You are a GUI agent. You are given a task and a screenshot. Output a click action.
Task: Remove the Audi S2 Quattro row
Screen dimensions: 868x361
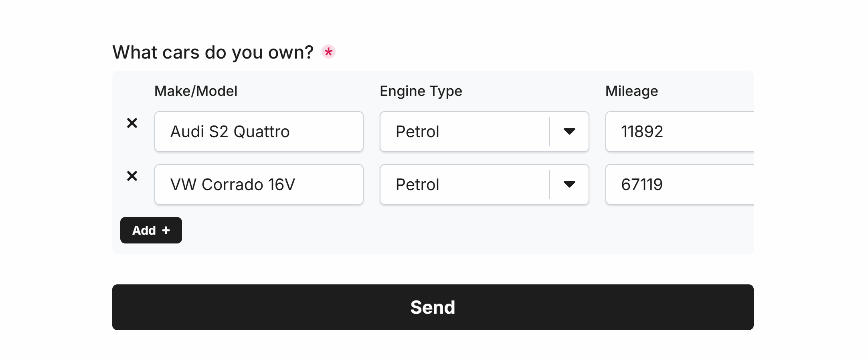point(132,123)
